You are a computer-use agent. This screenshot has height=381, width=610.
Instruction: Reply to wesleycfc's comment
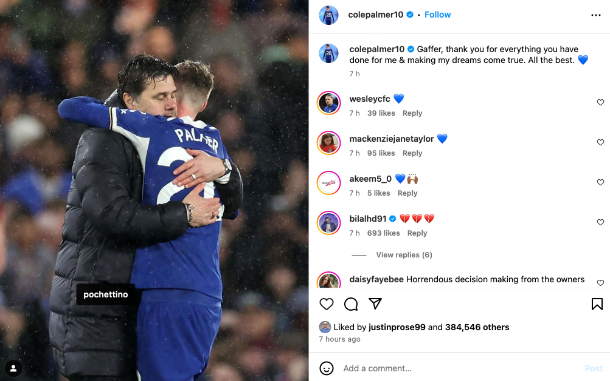click(412, 113)
